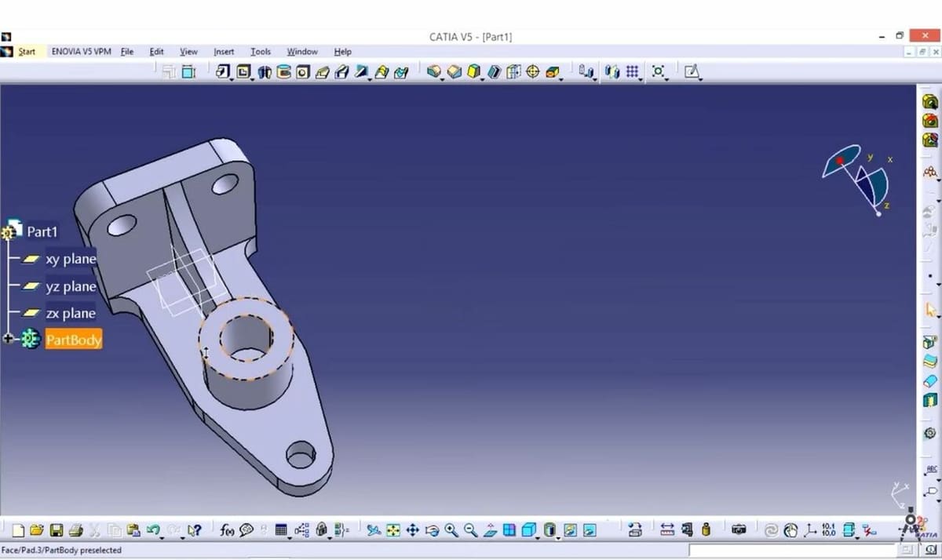942x560 pixels.
Task: Click the Print icon
Action: (75, 530)
